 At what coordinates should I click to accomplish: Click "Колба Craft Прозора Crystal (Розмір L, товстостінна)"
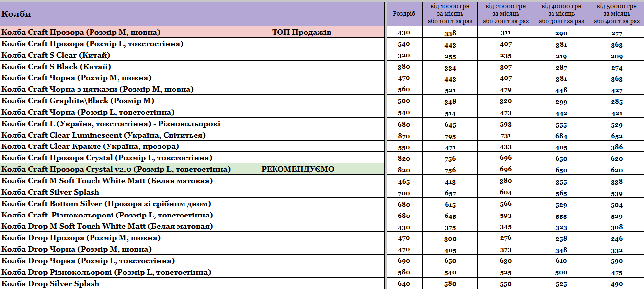107,158
